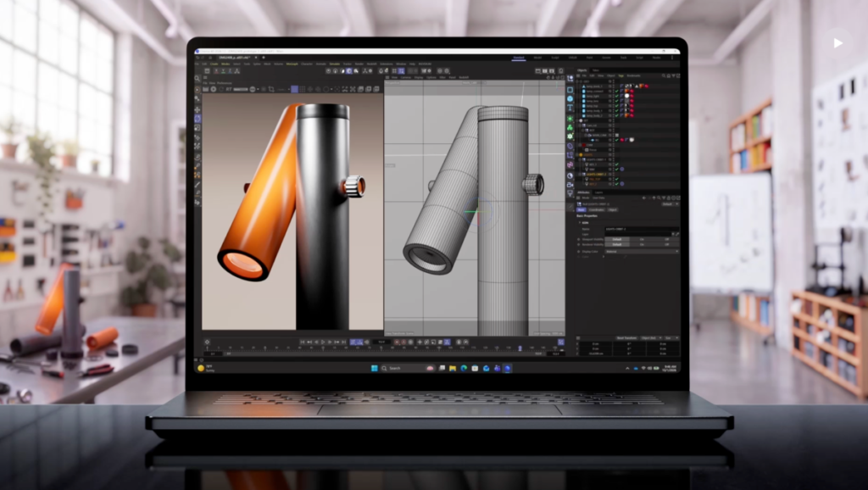Click the Object Manager search icon
The height and width of the screenshot is (490, 868).
point(664,75)
